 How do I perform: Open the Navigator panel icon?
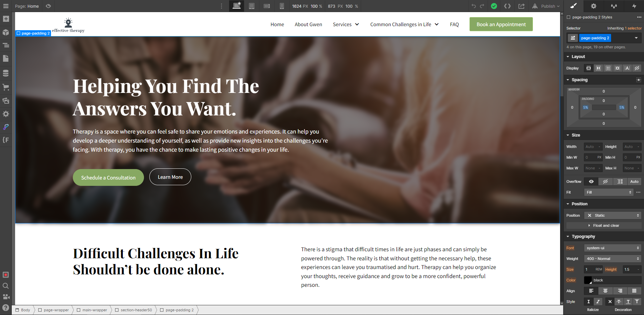pos(6,45)
